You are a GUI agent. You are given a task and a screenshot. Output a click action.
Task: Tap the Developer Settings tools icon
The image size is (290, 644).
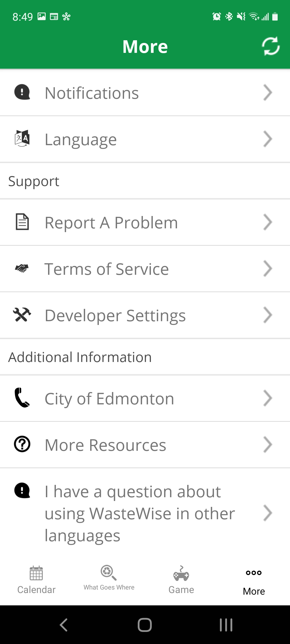click(22, 315)
